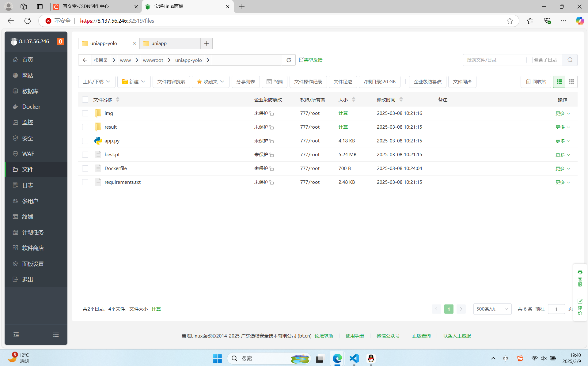588x366 pixels.
Task: Sort by 修改时间 column arrows
Action: tap(401, 100)
